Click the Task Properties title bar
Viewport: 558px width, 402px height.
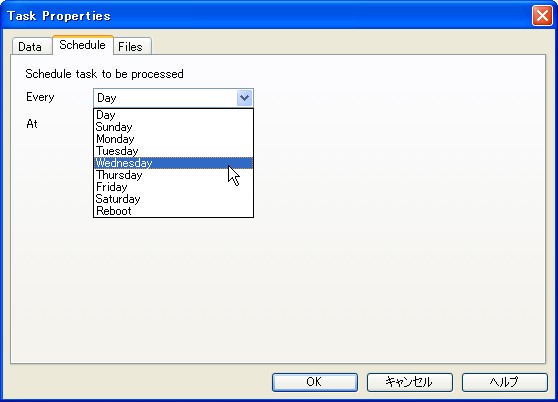267,16
